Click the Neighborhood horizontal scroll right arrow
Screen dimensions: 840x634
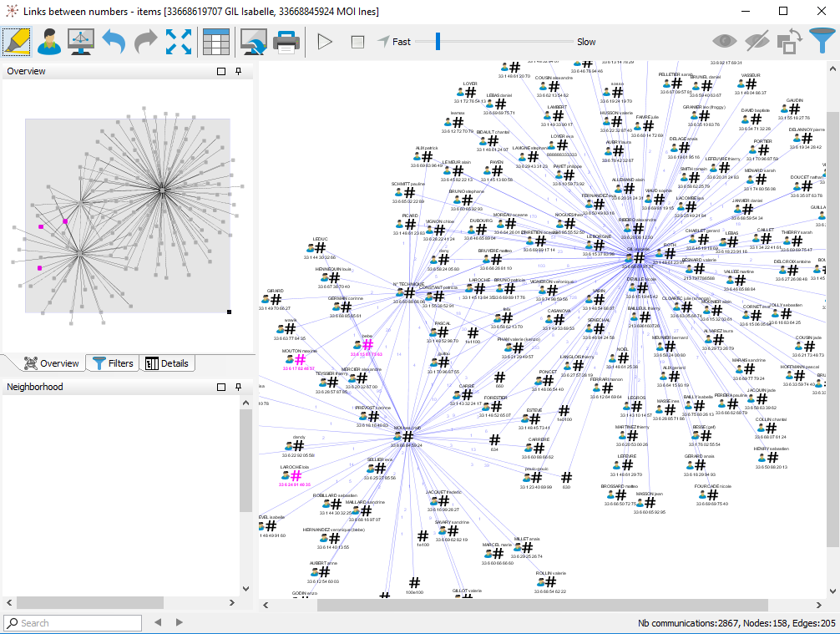click(231, 603)
